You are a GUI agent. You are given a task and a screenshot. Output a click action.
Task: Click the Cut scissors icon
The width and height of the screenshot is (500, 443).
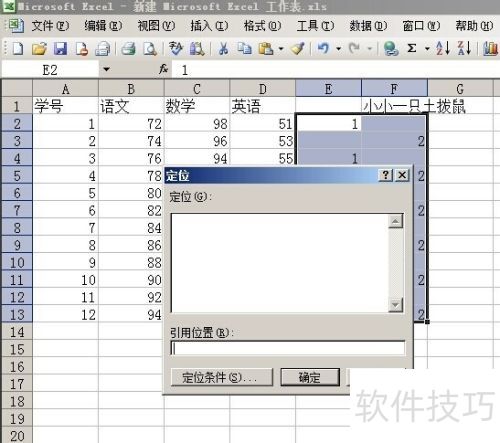223,49
